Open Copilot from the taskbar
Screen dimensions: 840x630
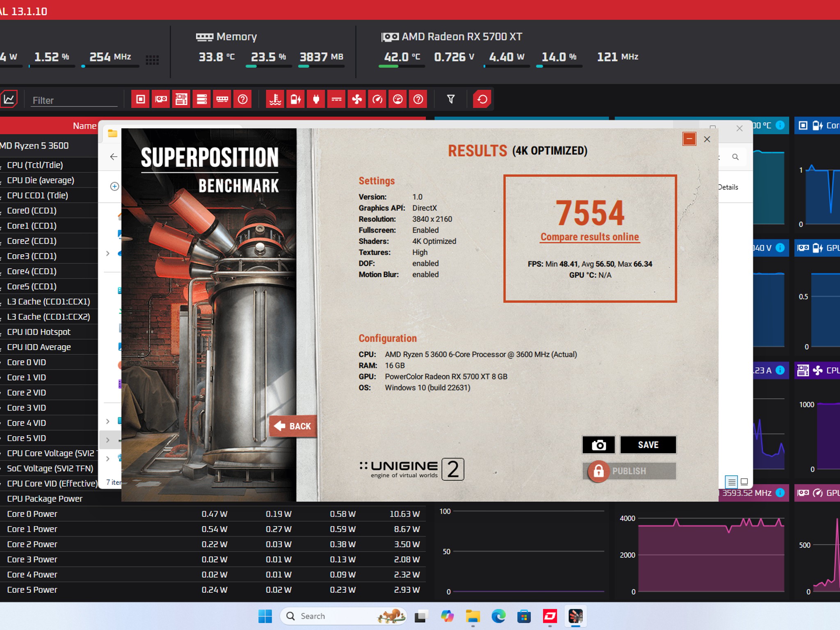[447, 616]
